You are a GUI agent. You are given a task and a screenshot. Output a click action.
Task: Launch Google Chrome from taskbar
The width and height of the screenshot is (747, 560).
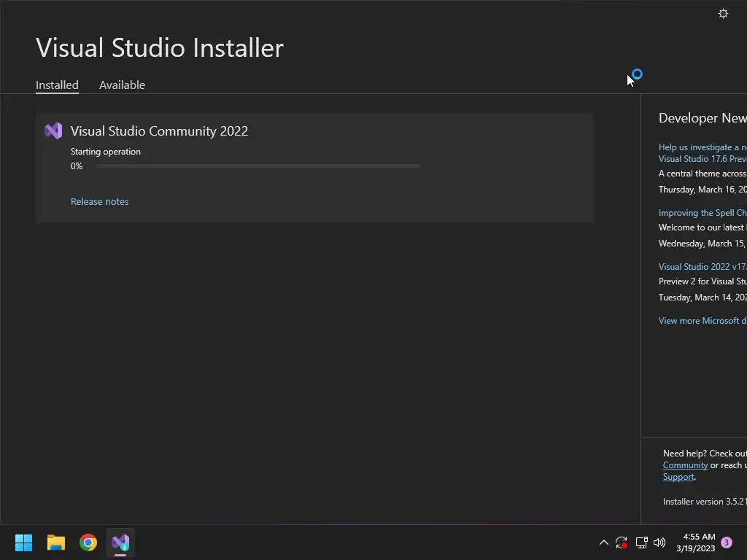tap(88, 542)
